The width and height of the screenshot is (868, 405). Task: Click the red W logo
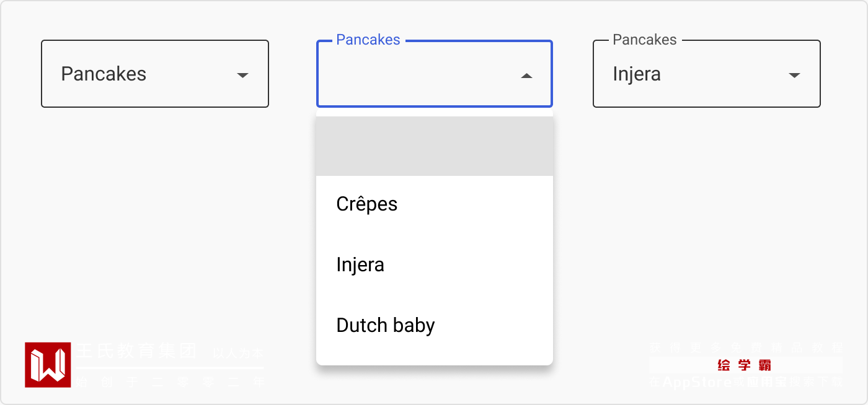[48, 365]
